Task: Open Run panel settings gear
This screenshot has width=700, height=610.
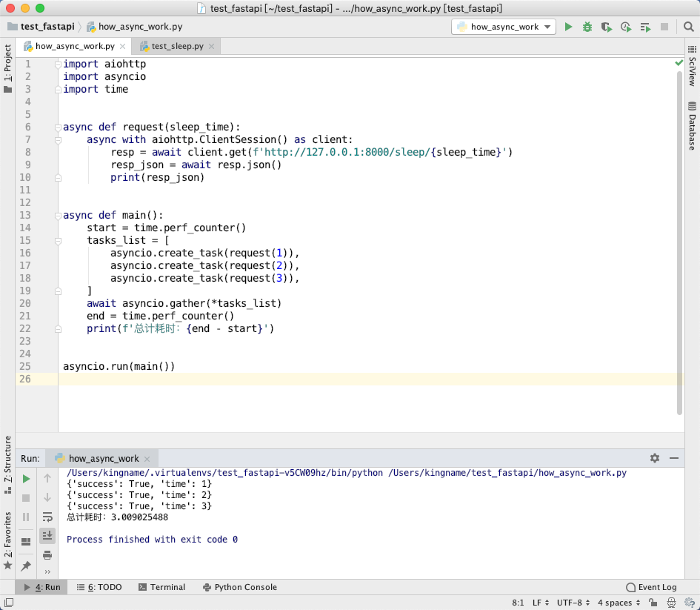Action: coord(655,458)
